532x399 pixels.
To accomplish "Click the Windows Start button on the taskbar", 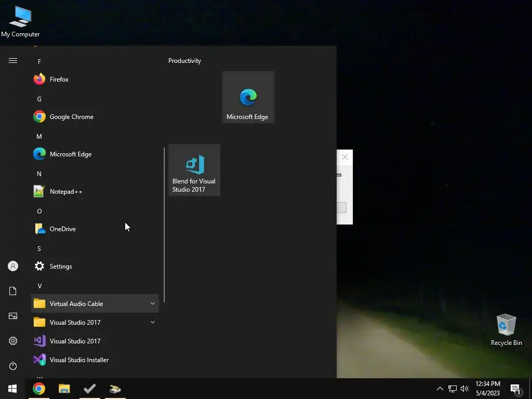I will 12,389.
